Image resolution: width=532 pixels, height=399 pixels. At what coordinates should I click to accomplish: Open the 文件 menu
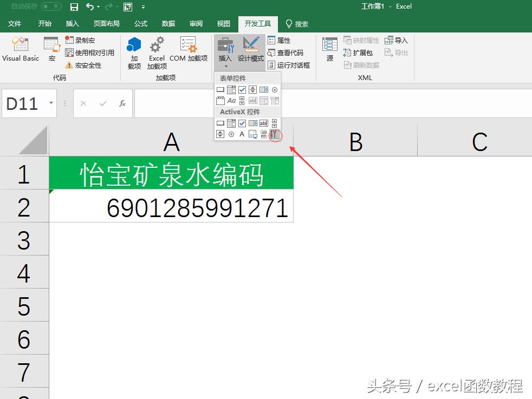(x=15, y=24)
